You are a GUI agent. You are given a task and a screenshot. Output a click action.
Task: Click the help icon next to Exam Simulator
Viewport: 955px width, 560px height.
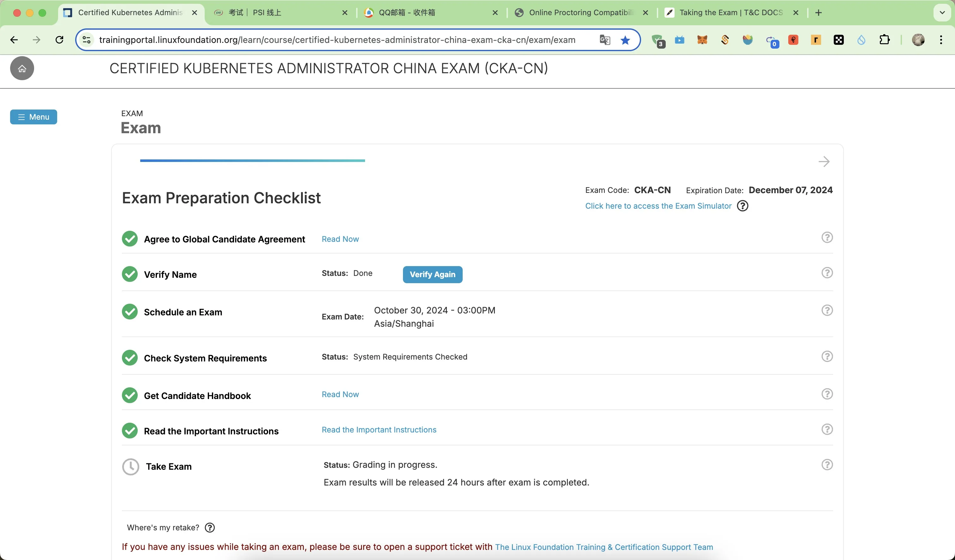[x=742, y=206]
